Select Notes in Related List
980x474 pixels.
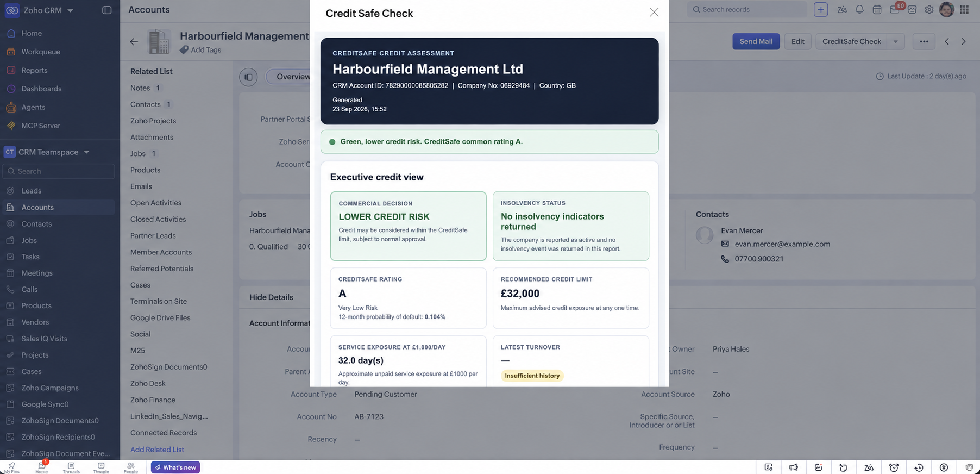point(140,88)
